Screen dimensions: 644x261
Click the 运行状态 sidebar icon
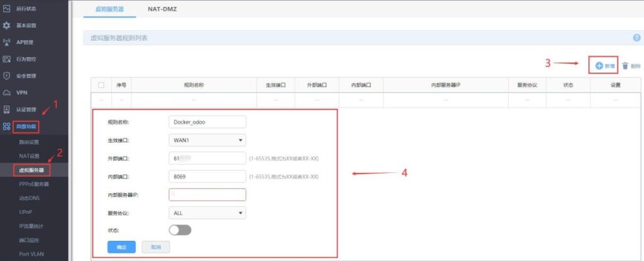pyautogui.click(x=6, y=9)
